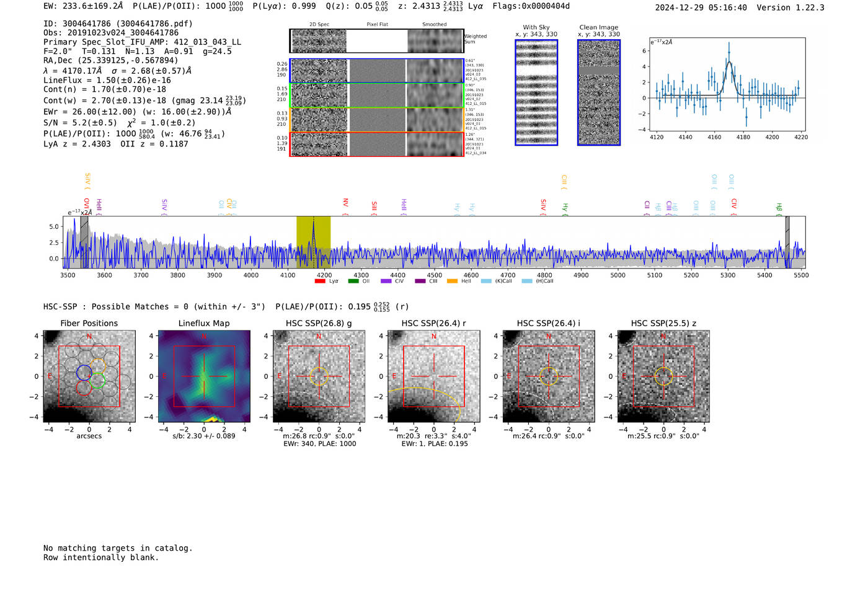
Task: Click 'Primary Spec_Slot_IFU_AMP: 412_013_043_LL' line
Action: [x=142, y=42]
